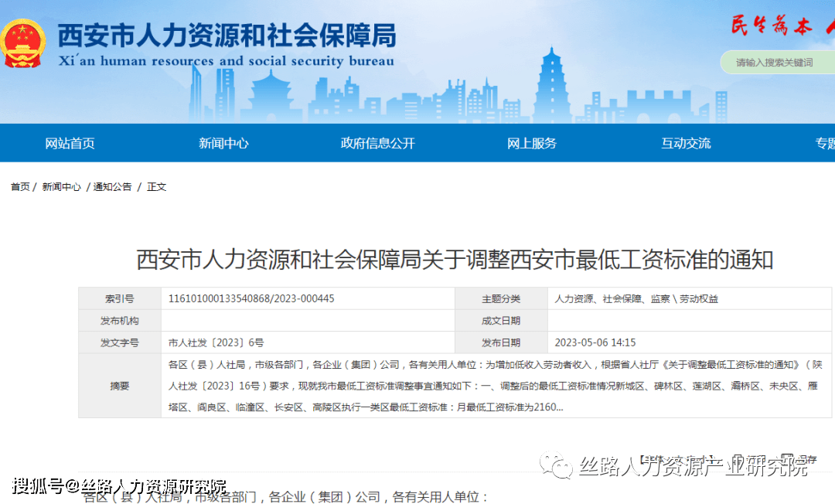The image size is (835, 504).
Task: Click the article headline about 最低工资标准
Action: click(x=455, y=260)
